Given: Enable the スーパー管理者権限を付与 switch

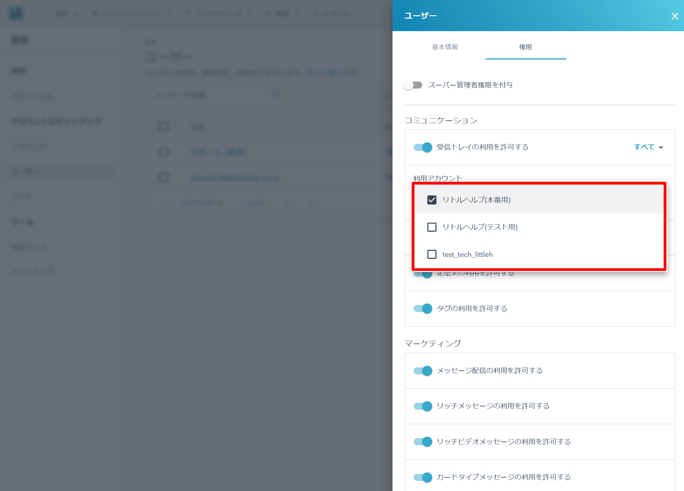Looking at the screenshot, I should point(414,85).
